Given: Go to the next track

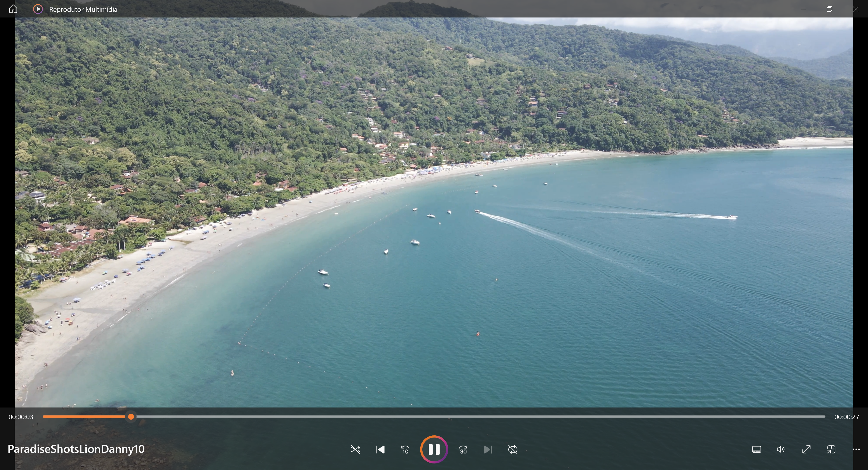Looking at the screenshot, I should coord(488,449).
